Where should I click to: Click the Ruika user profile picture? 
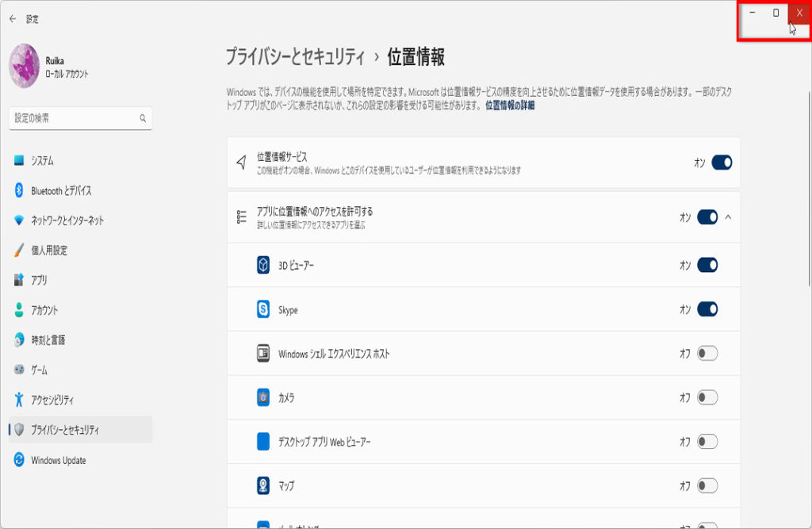point(25,66)
